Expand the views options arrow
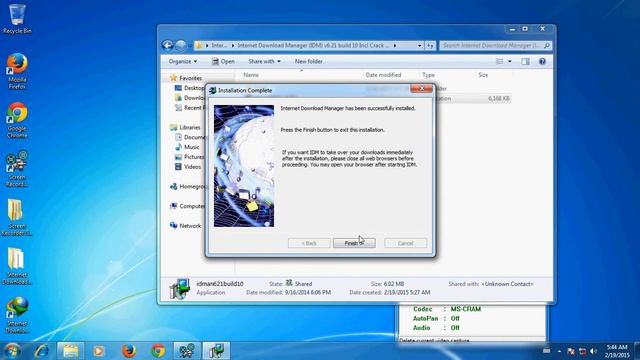640x360 pixels. click(x=509, y=61)
